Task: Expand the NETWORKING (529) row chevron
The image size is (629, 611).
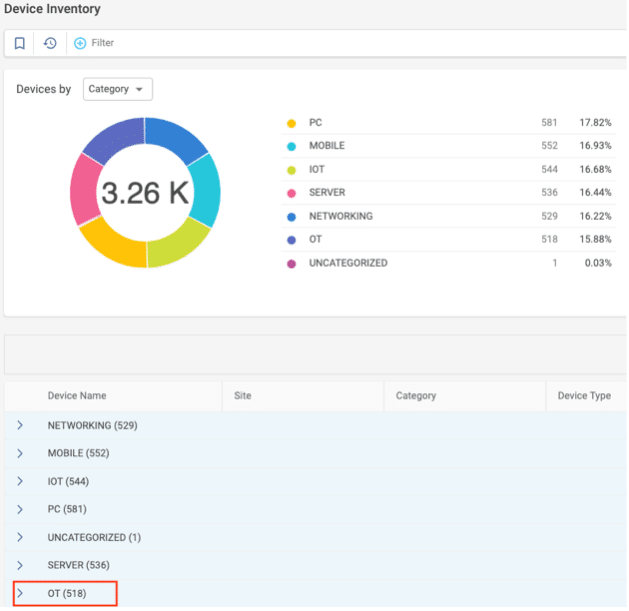Action: 20,425
